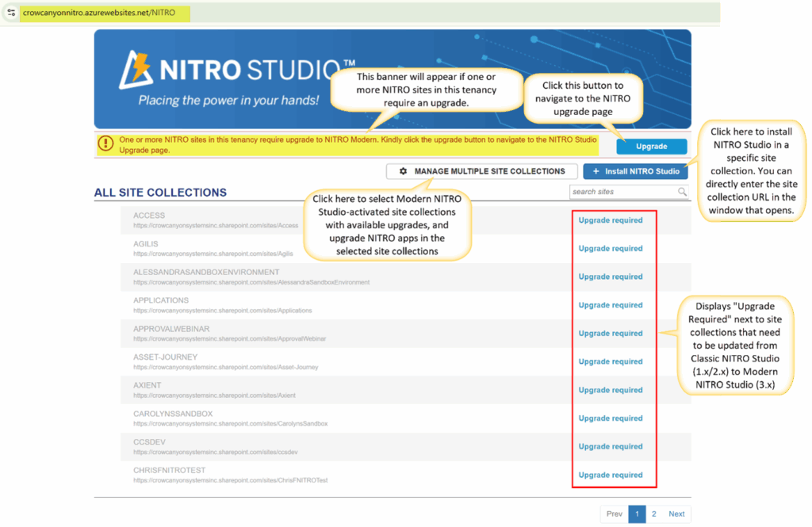
Task: Click the Asset-Journey site URL text
Action: 226,367
